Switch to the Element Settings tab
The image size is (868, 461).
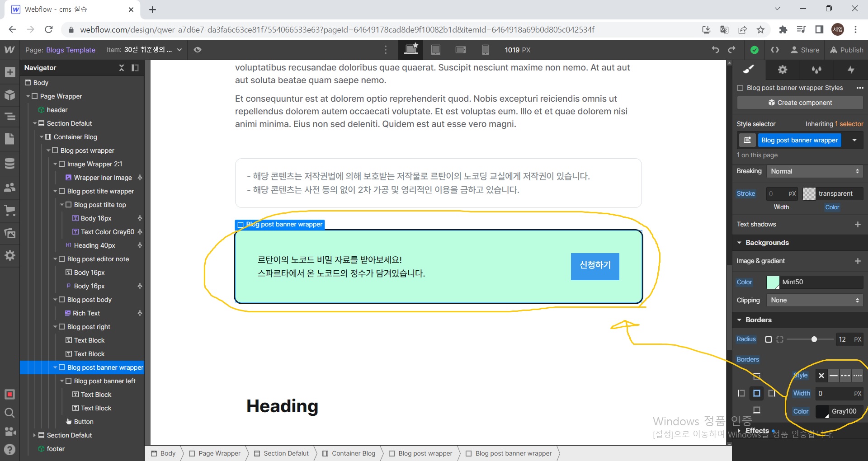point(783,70)
